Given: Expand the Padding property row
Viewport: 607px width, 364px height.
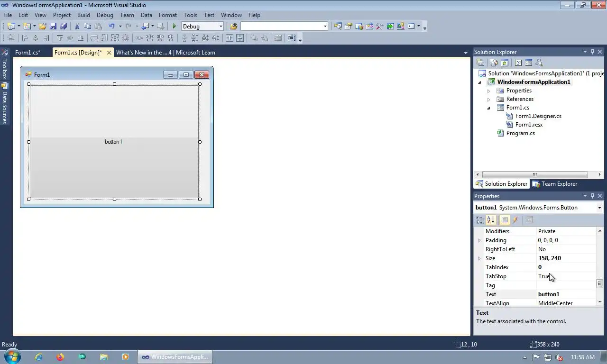Looking at the screenshot, I should point(479,240).
